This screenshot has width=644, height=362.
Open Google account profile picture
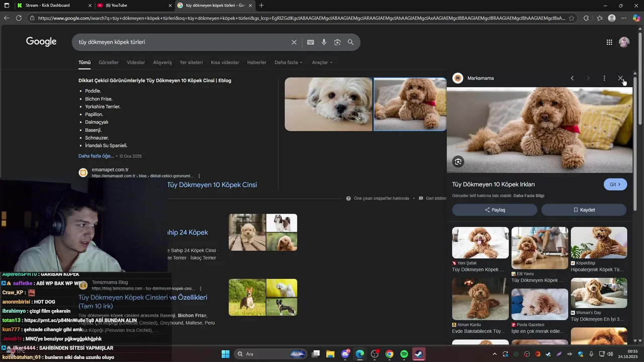pyautogui.click(x=624, y=42)
